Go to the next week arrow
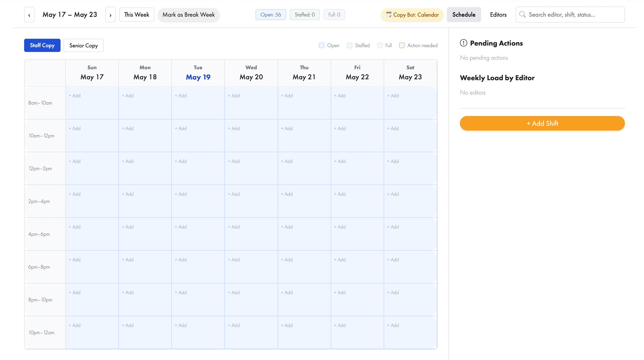Screen dimensions: 644x360 point(110,15)
